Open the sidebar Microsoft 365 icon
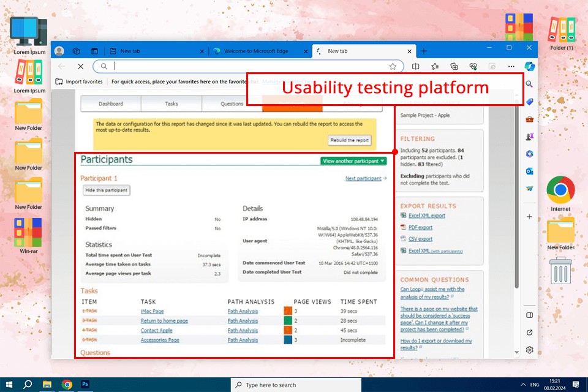Screen dimensions: 588x392 pos(529,154)
